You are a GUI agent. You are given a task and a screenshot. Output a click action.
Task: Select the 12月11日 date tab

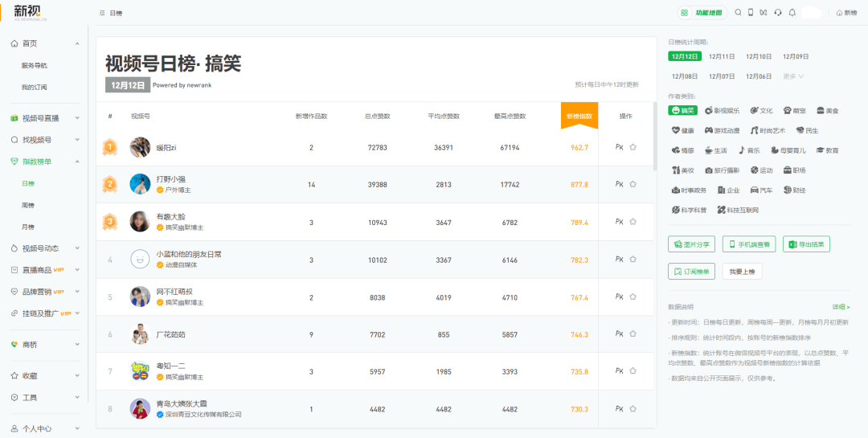pyautogui.click(x=721, y=56)
